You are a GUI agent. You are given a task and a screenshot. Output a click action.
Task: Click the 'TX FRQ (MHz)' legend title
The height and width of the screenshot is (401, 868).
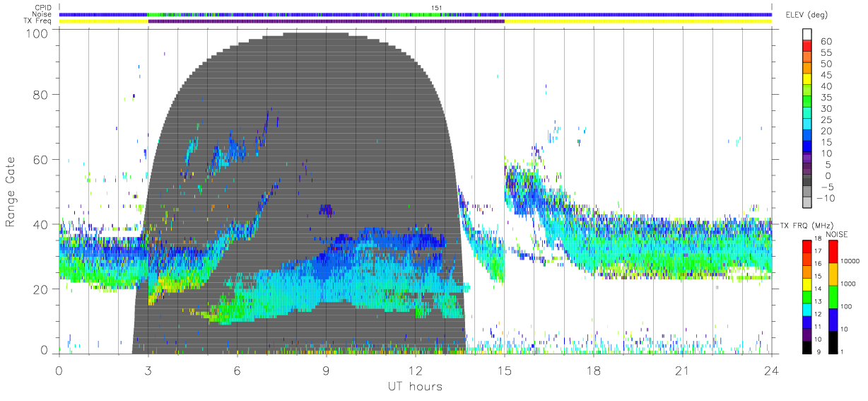(807, 226)
